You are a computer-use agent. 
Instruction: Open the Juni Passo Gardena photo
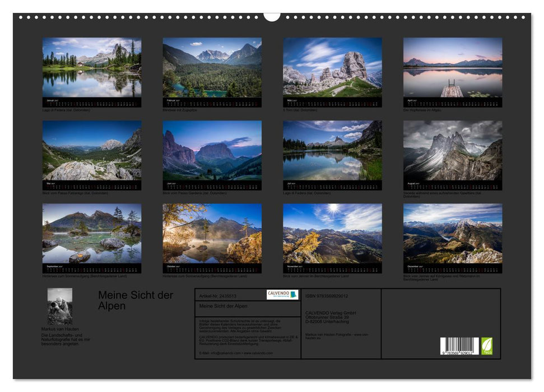[x=212, y=150]
